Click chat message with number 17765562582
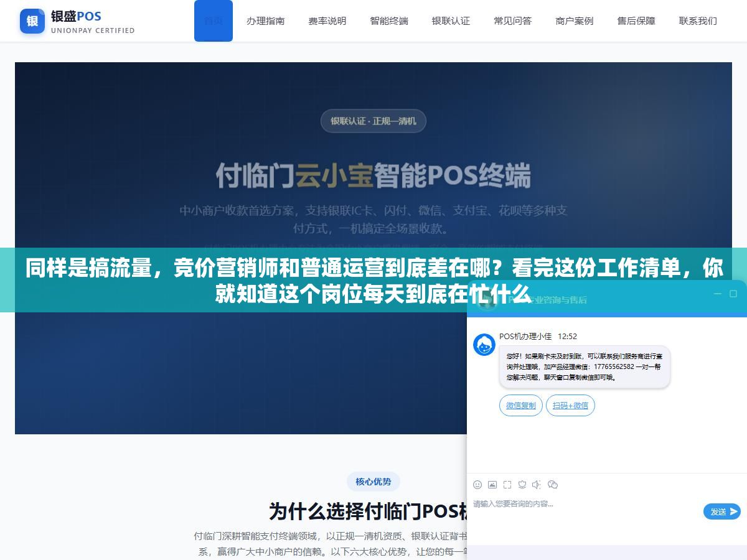Viewport: 747px width, 560px height. (x=585, y=367)
